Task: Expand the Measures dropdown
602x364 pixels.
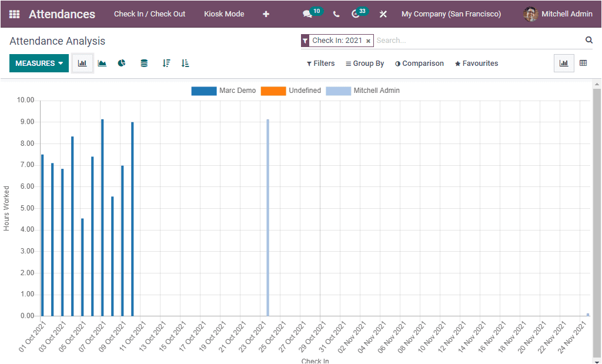Action: point(39,64)
